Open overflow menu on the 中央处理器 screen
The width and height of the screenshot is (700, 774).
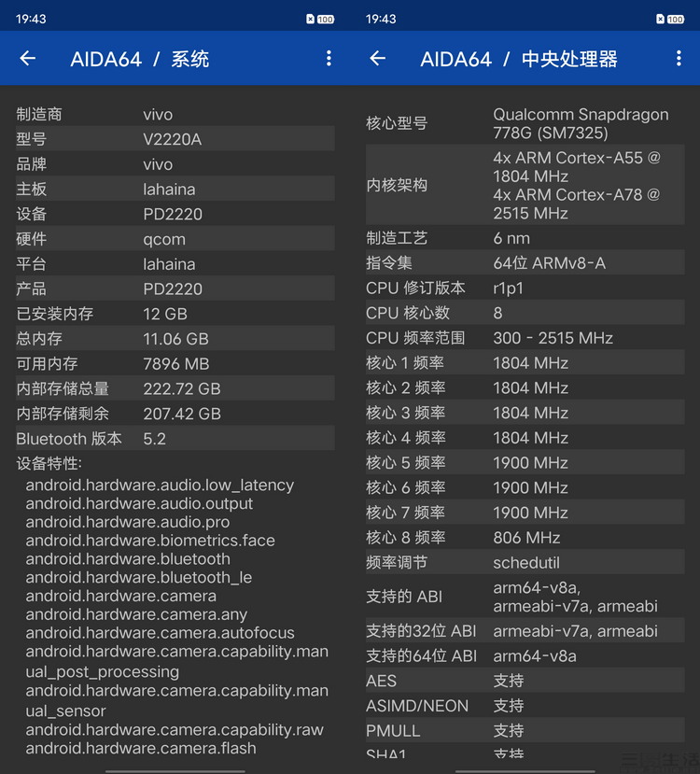pos(679,59)
